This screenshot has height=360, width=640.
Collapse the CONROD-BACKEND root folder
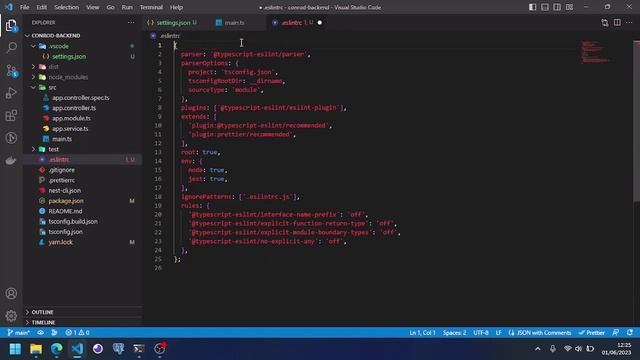point(83,36)
